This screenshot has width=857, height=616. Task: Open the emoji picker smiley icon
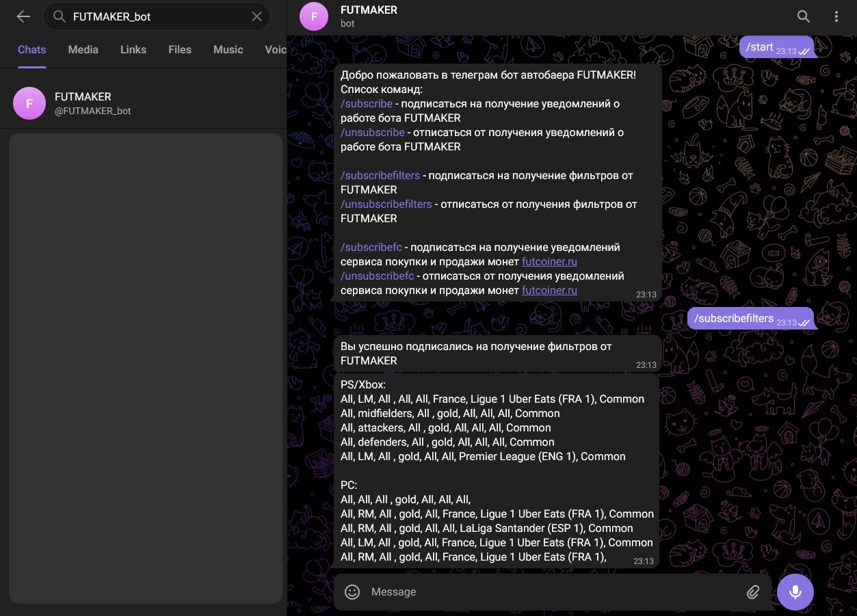click(x=352, y=592)
